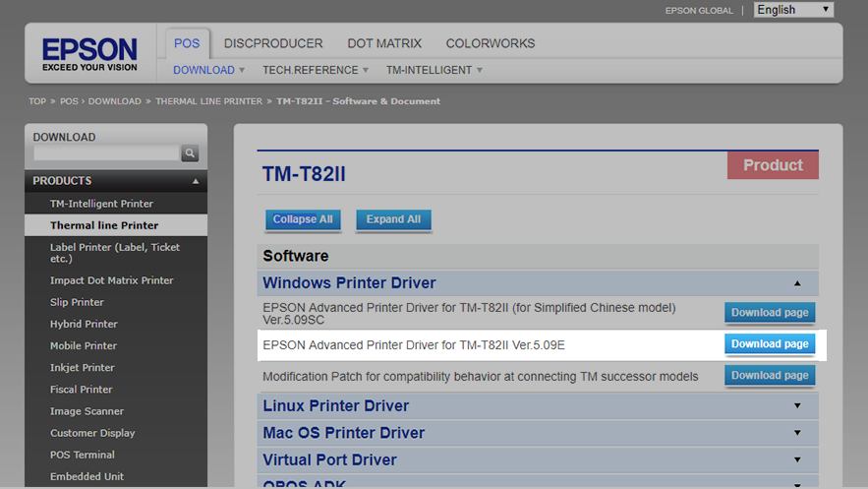Select TM-Intelligent Printer in sidebar
The height and width of the screenshot is (489, 868).
point(101,204)
